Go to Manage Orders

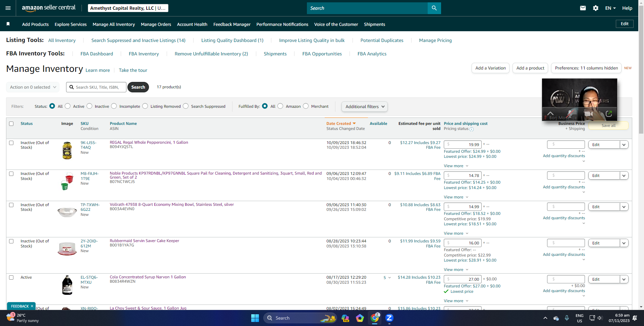(x=156, y=24)
